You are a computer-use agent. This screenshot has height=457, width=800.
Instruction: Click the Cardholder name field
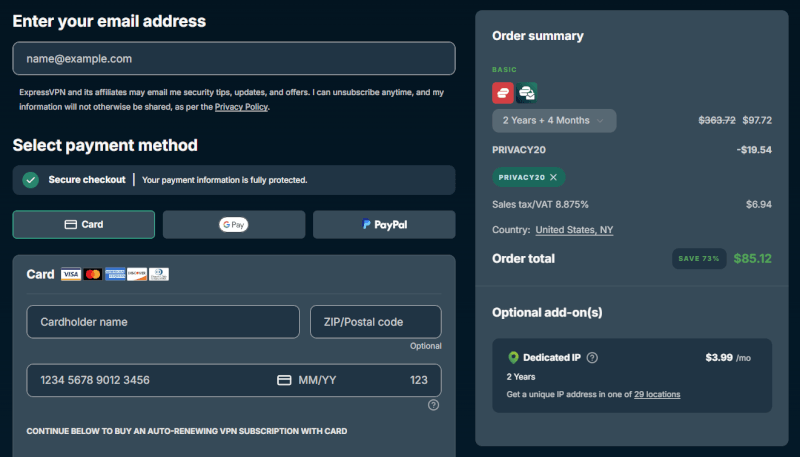click(163, 322)
